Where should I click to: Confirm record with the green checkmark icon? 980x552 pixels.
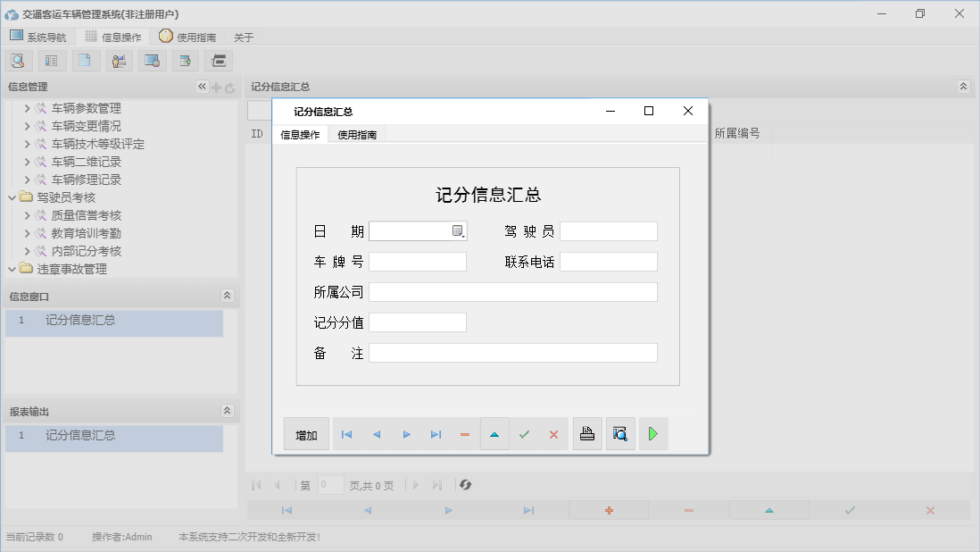click(525, 433)
